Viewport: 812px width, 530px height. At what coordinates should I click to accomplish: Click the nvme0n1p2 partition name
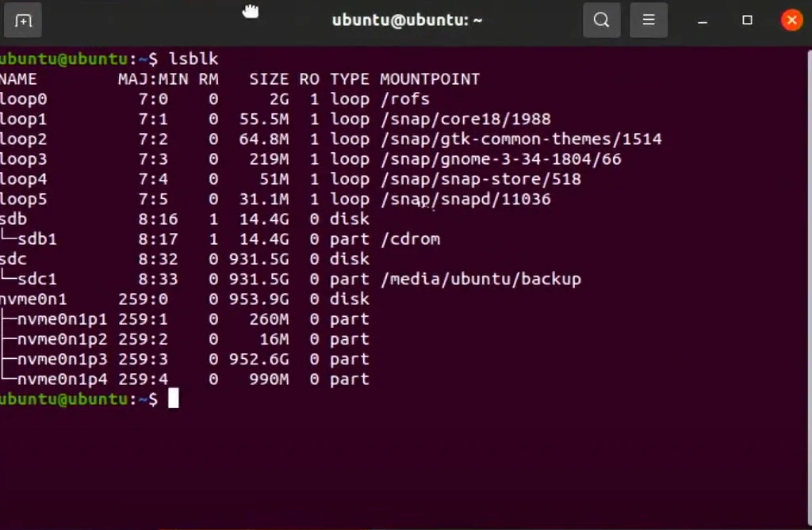62,339
